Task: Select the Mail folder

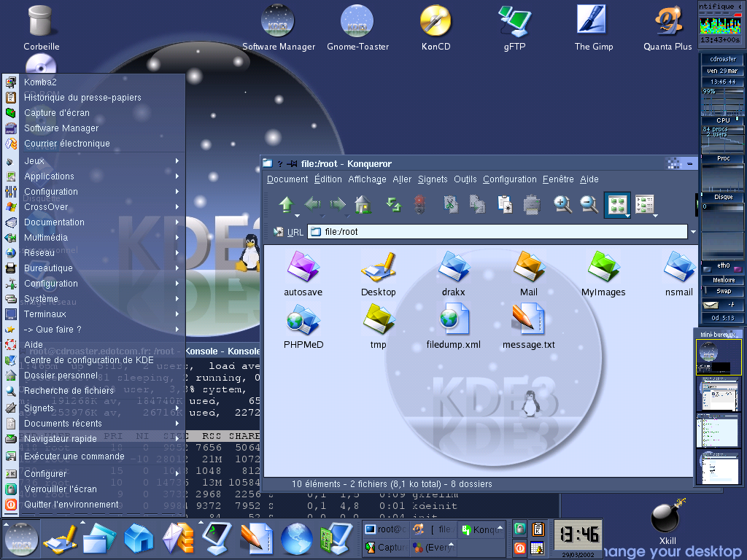Action: tap(529, 274)
